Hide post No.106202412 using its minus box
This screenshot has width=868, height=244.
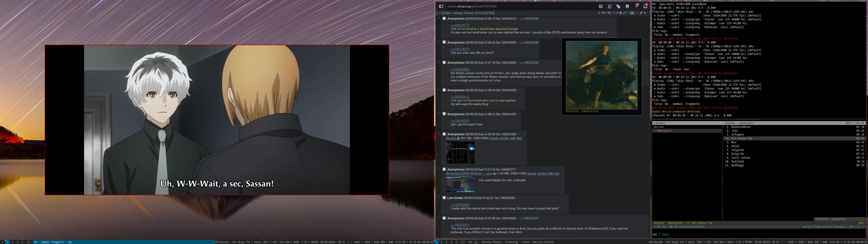coord(438,18)
